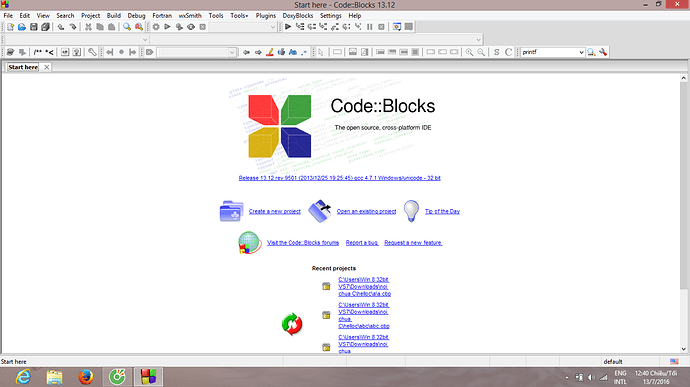Open the Tip of the Day link
690x387 pixels.
pyautogui.click(x=442, y=211)
